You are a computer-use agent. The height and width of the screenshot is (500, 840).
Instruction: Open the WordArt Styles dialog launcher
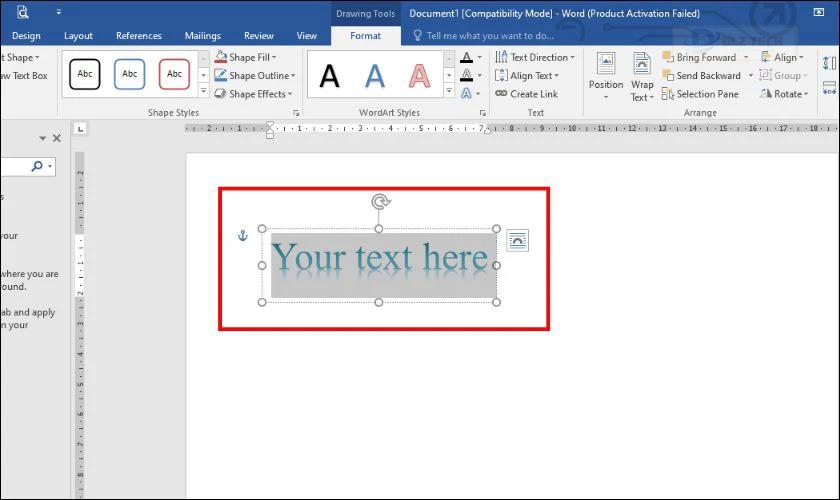tap(483, 113)
